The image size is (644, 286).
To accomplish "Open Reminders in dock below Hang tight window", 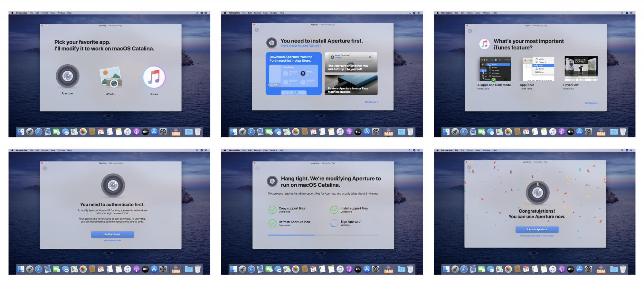I will point(322,269).
